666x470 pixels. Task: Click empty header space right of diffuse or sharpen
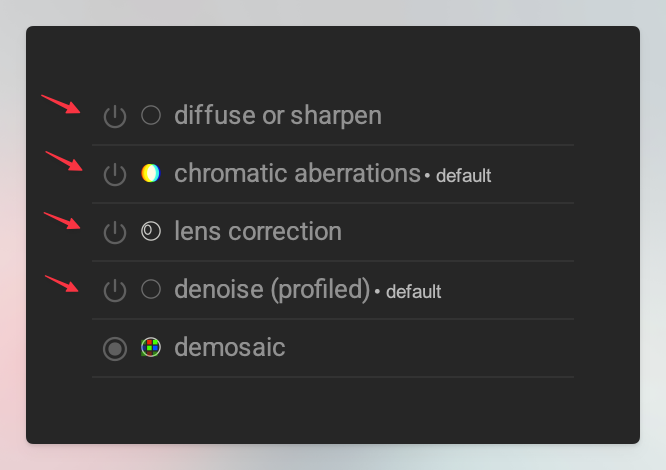tap(475, 116)
